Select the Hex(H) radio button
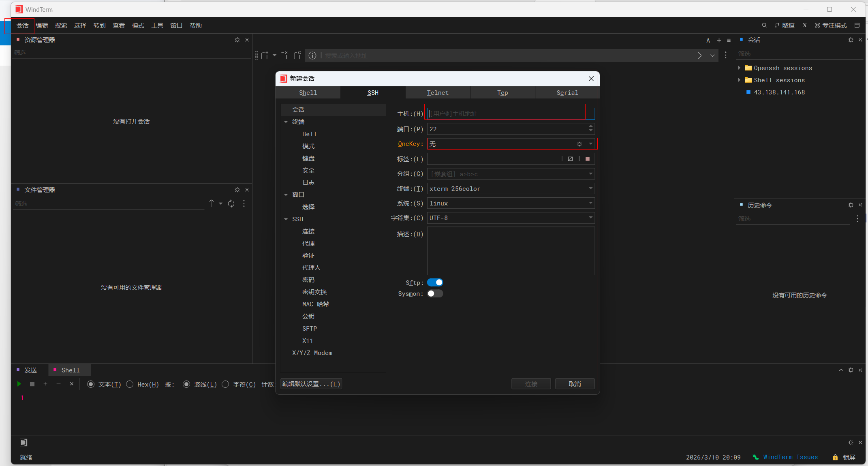Image resolution: width=868 pixels, height=466 pixels. (x=130, y=384)
